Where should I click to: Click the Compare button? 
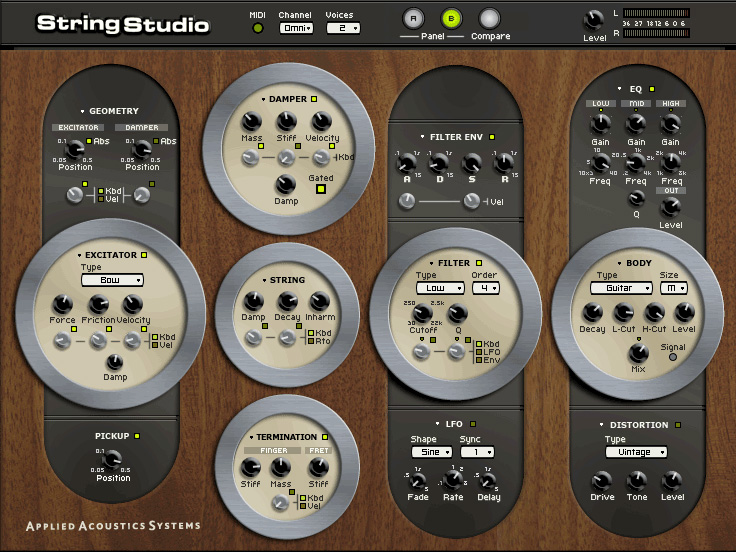[489, 19]
